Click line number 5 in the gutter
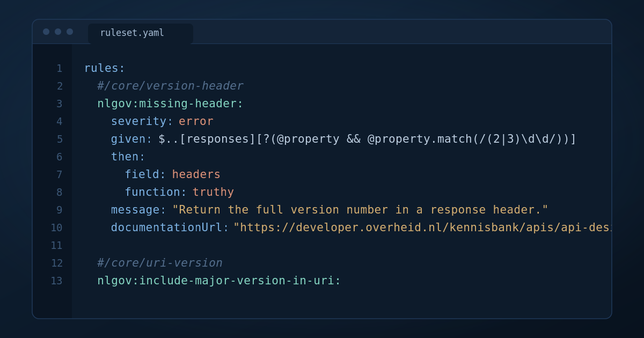The image size is (644, 338). pos(60,139)
